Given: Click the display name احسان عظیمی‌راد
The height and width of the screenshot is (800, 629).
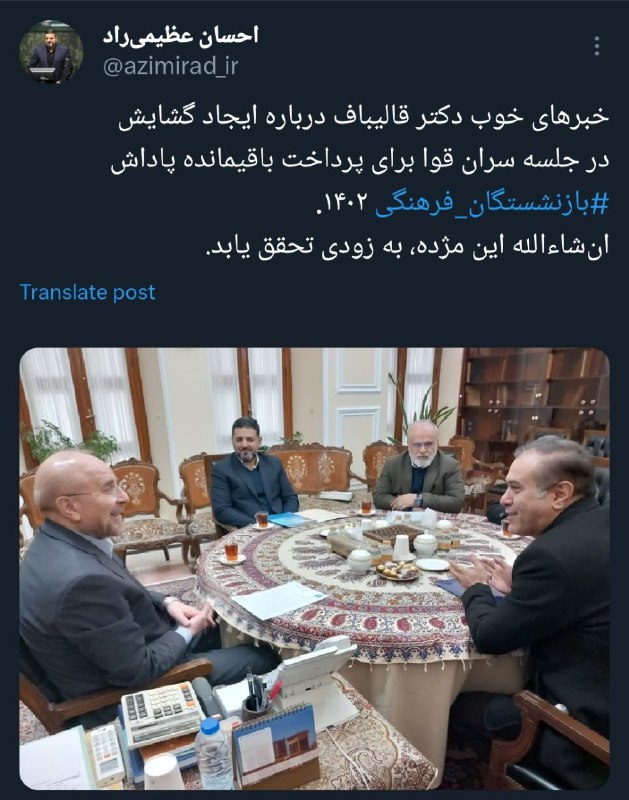Looking at the screenshot, I should tap(181, 36).
